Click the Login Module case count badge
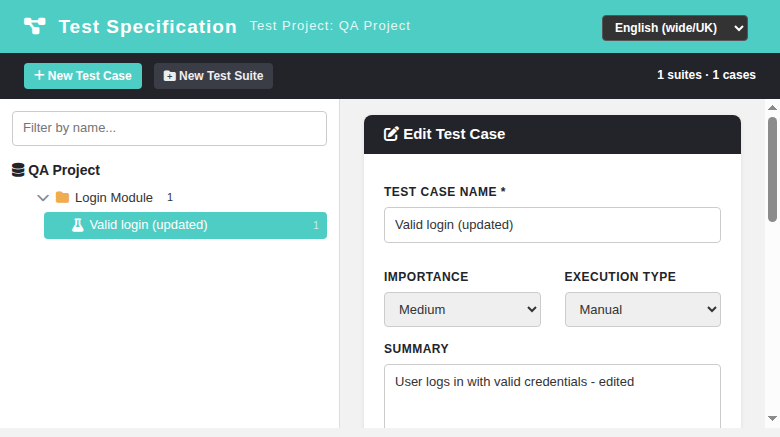This screenshot has height=437, width=780. [x=170, y=198]
